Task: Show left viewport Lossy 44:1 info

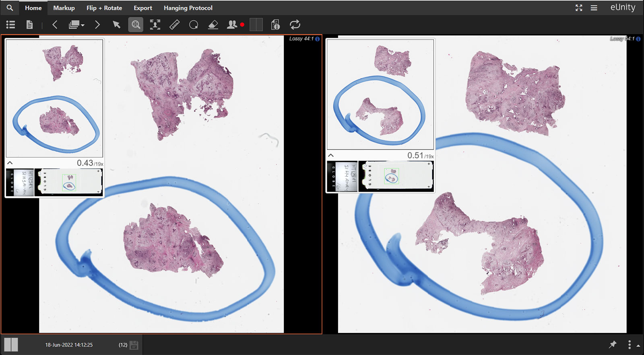Action: pos(317,39)
